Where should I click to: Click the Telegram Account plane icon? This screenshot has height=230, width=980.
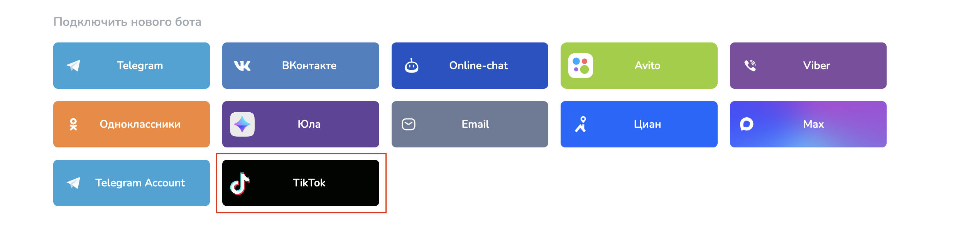point(73,183)
